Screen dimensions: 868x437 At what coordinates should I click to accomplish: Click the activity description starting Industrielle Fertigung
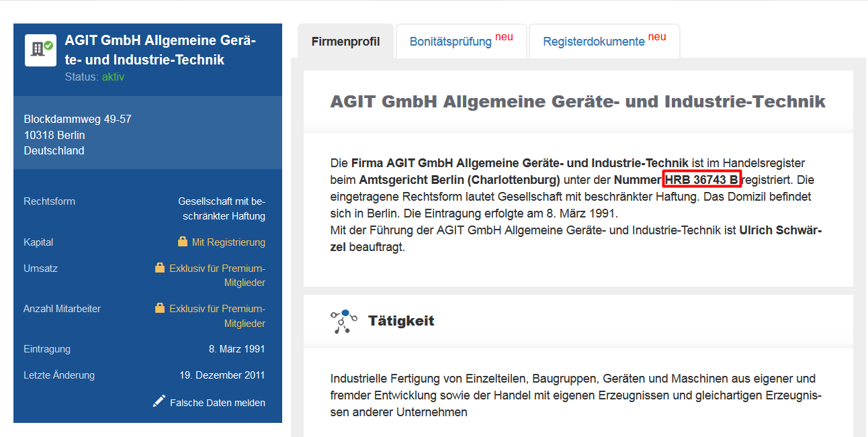(x=576, y=395)
